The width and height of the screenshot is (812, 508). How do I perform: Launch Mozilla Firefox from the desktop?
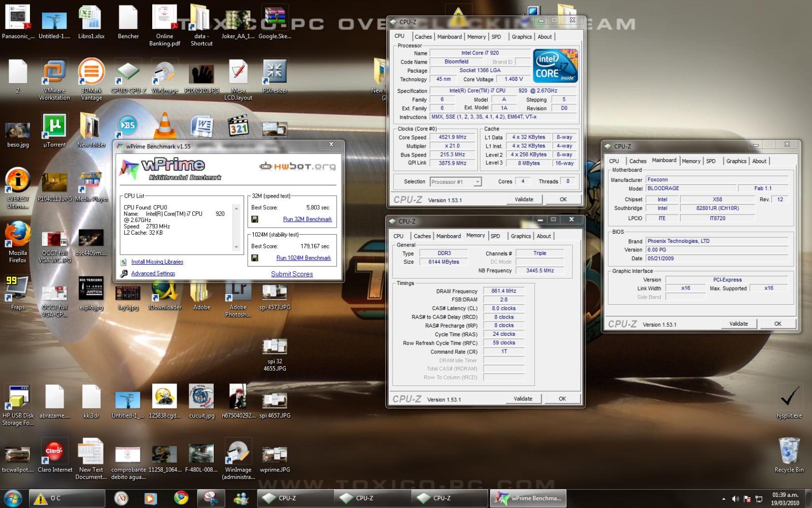coord(18,242)
